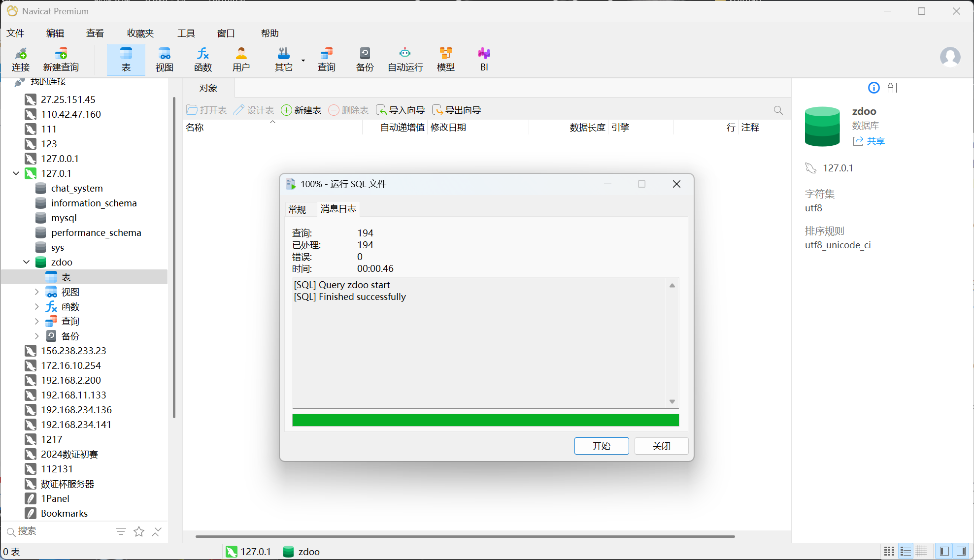Open the Connection toolbar icon
Image resolution: width=974 pixels, height=560 pixels.
[x=21, y=59]
